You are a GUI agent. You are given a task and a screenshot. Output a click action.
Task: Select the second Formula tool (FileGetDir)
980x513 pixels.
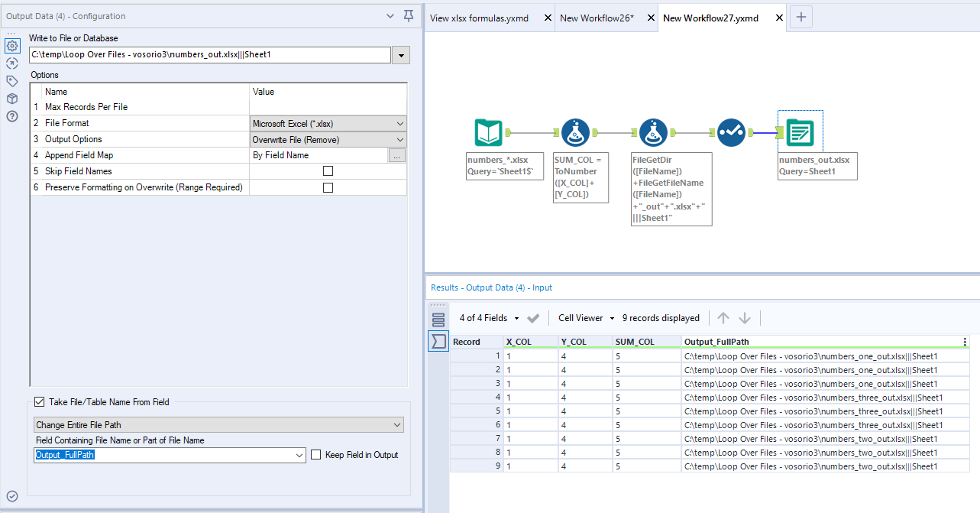tap(653, 133)
